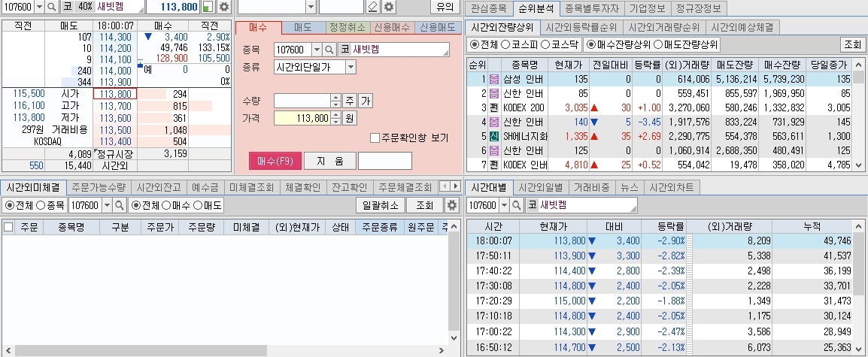Decrease 가격 with the down spinner arrow
This screenshot has height=357, width=868.
pyautogui.click(x=335, y=121)
